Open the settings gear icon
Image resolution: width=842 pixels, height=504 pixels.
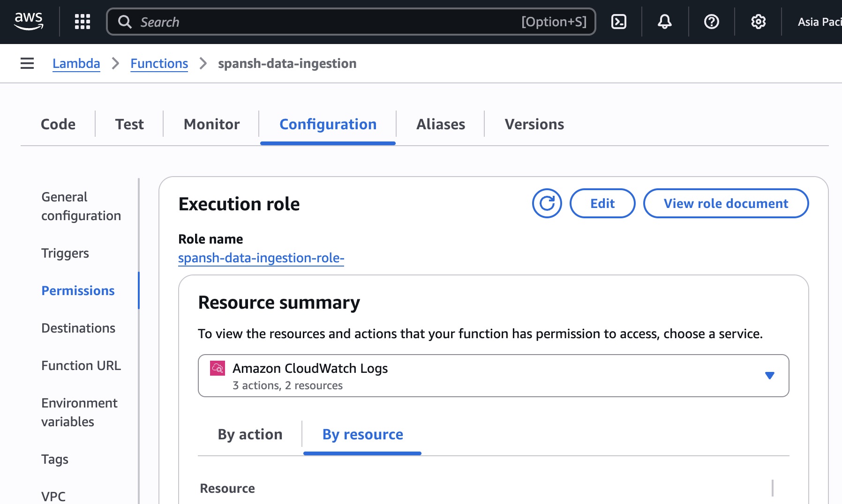click(758, 22)
